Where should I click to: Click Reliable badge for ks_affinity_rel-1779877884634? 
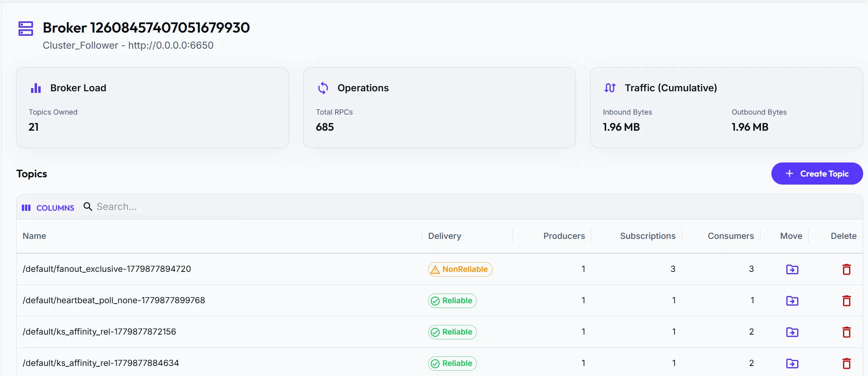pyautogui.click(x=452, y=363)
